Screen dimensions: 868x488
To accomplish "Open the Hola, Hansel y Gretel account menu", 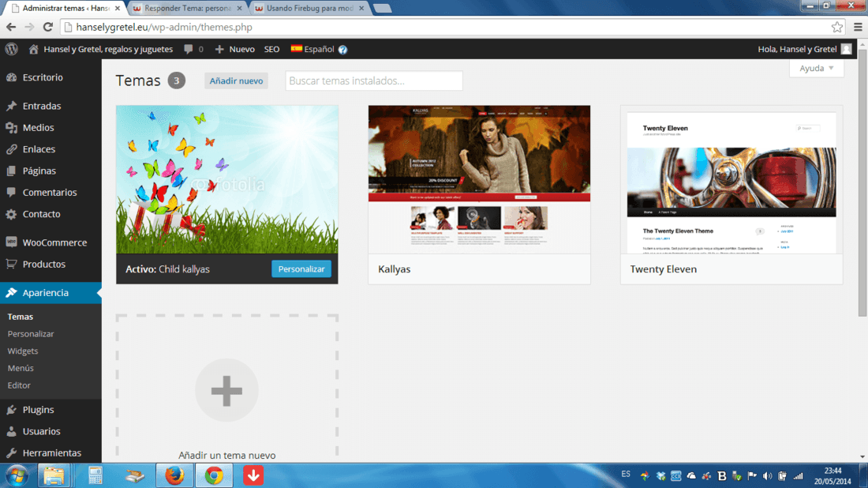I will tap(804, 49).
